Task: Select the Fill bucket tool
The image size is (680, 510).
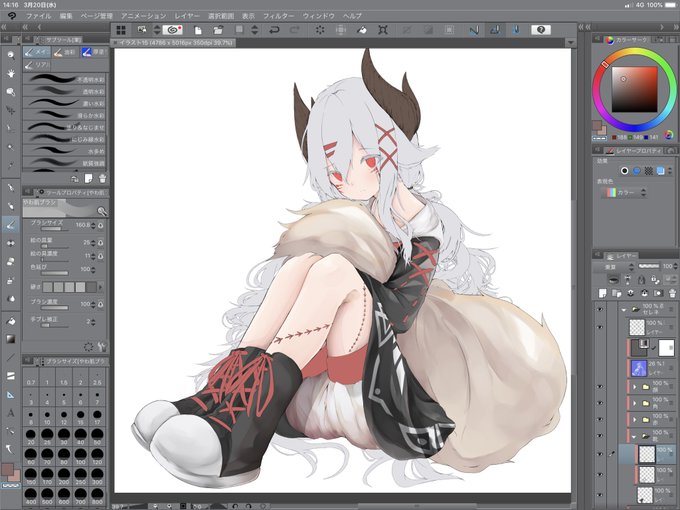Action: pos(11,321)
